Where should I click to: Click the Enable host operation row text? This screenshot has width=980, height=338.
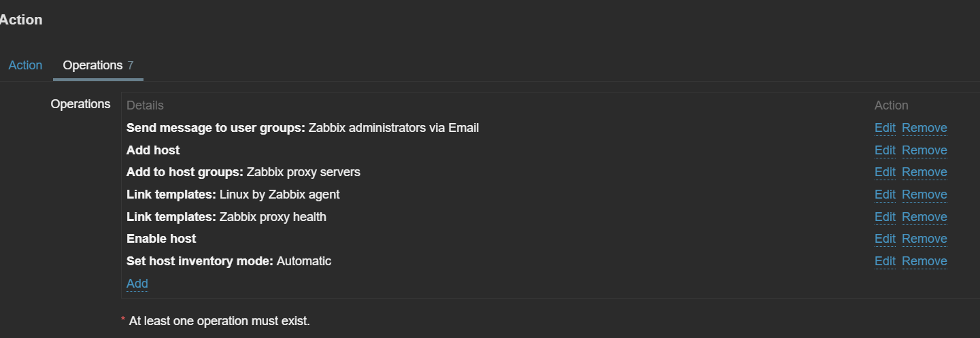coord(161,239)
